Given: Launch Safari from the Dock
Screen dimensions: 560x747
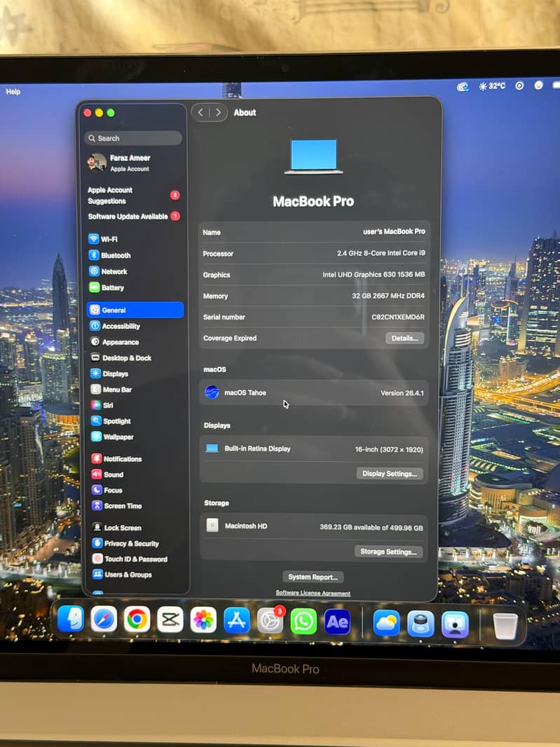Looking at the screenshot, I should [104, 619].
